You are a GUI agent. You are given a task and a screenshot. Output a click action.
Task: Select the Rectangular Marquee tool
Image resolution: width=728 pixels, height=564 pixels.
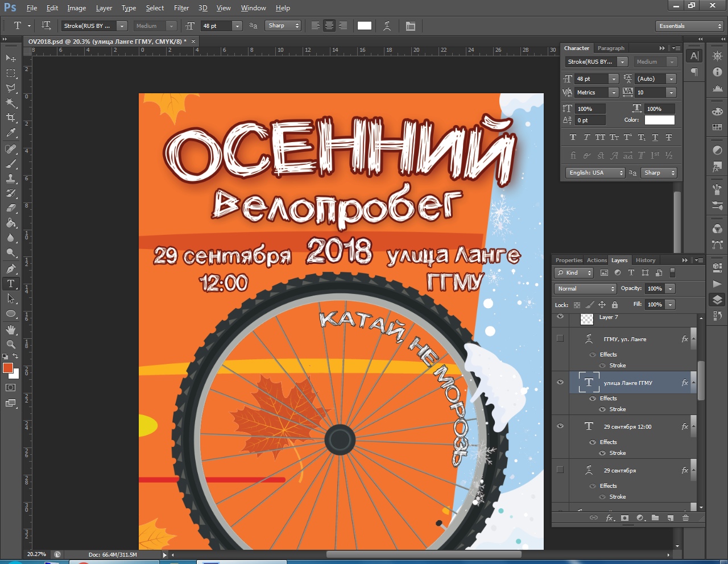pos(11,73)
